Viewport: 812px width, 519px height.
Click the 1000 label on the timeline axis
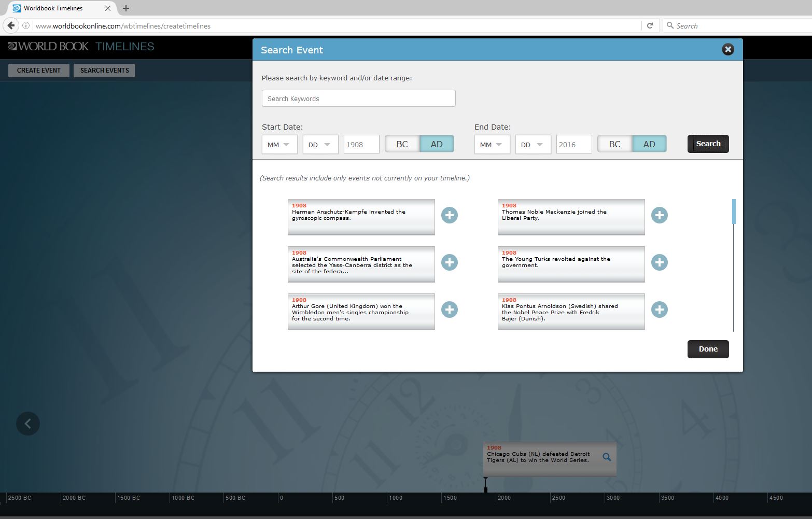point(396,498)
